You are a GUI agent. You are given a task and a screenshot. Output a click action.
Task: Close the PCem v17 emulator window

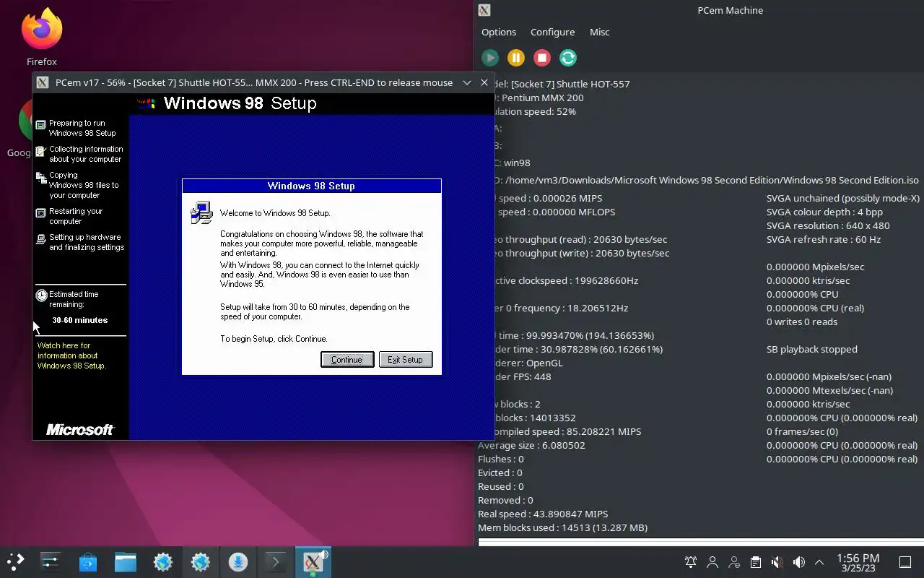pos(484,82)
